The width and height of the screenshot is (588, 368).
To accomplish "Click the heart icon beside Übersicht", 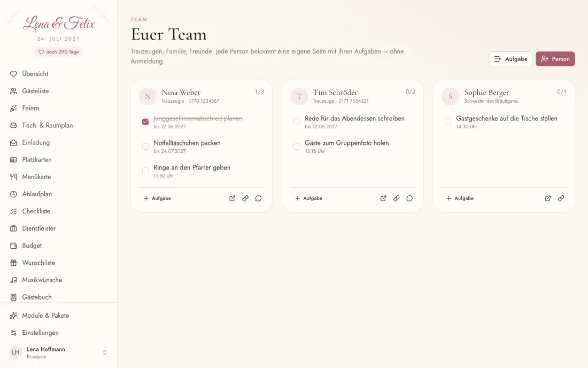I will [13, 74].
